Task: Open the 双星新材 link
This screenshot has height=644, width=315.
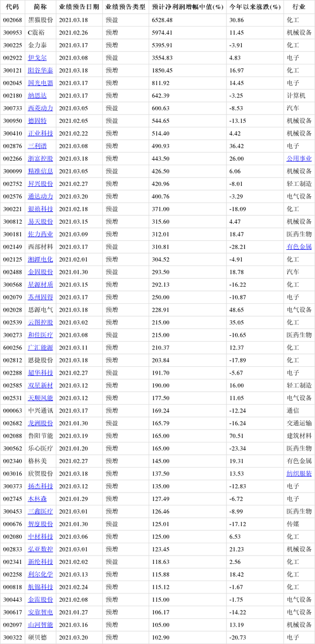Action: (x=40, y=385)
